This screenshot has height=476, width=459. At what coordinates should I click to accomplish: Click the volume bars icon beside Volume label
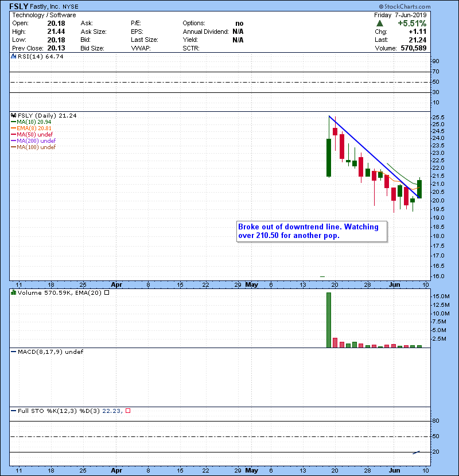13,293
